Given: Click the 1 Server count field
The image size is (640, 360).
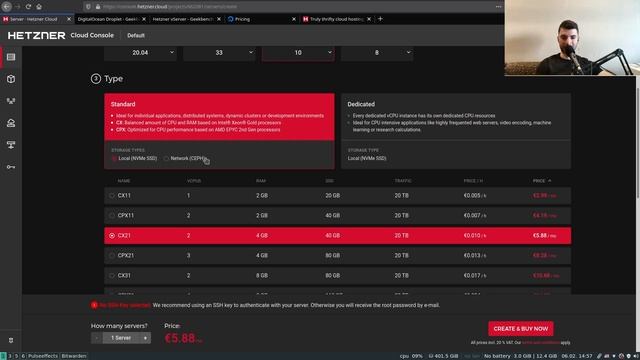Looking at the screenshot, I should pyautogui.click(x=121, y=338).
